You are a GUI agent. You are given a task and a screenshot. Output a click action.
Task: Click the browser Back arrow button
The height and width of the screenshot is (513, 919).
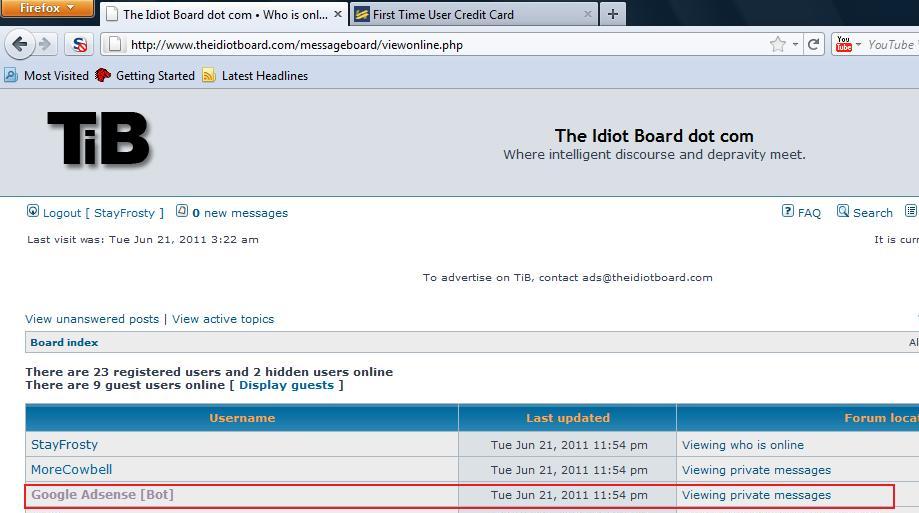[x=19, y=44]
